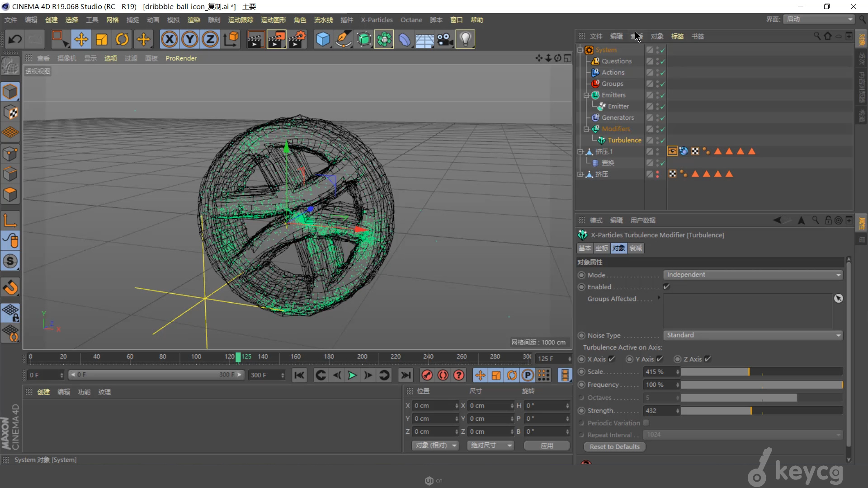Click the 应用 apply button

pos(547,446)
